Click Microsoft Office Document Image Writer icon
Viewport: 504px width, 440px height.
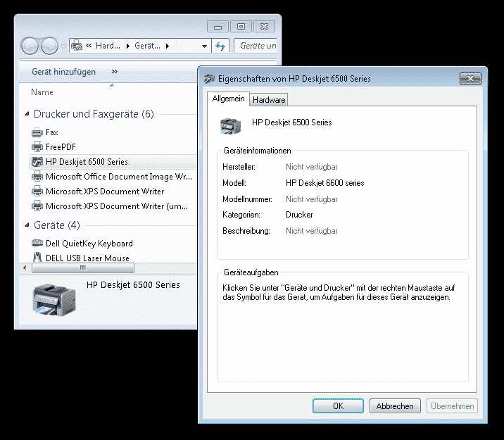(x=37, y=177)
